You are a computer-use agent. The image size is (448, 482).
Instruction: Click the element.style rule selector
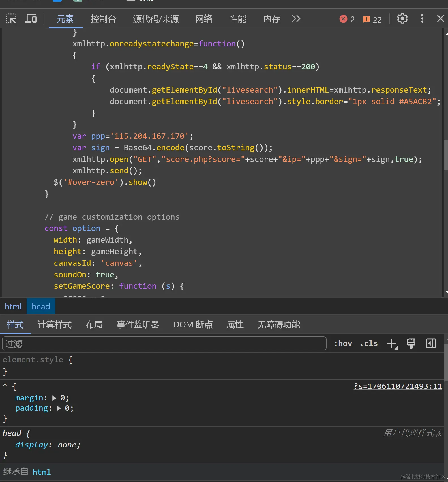[33, 360]
